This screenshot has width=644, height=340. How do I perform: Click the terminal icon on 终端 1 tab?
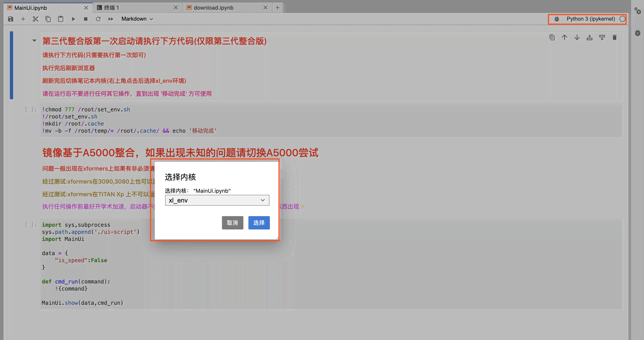click(x=99, y=8)
